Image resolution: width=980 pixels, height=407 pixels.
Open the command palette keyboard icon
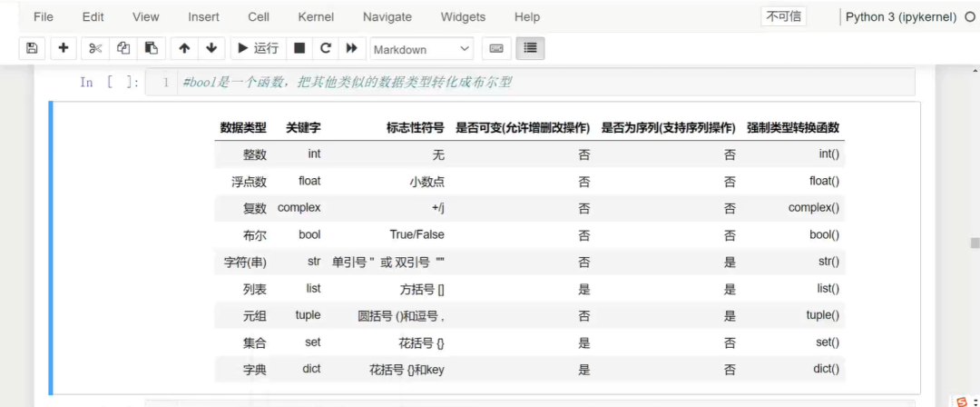pos(496,48)
